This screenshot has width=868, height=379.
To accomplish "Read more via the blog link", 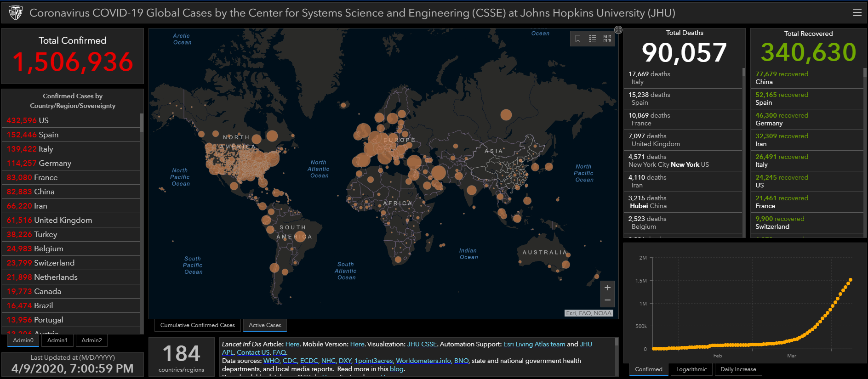I will (x=396, y=369).
